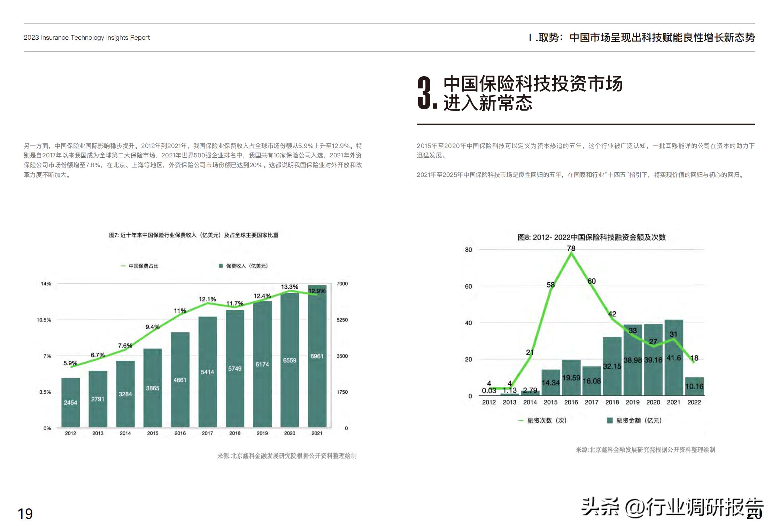Screen dimensions: 779x532
Task: Click the line data label '11.7%'
Action: pyautogui.click(x=235, y=303)
